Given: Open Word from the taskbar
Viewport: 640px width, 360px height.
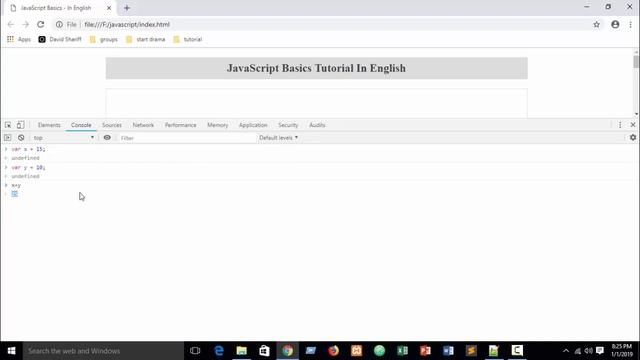Looking at the screenshot, I should (448, 351).
